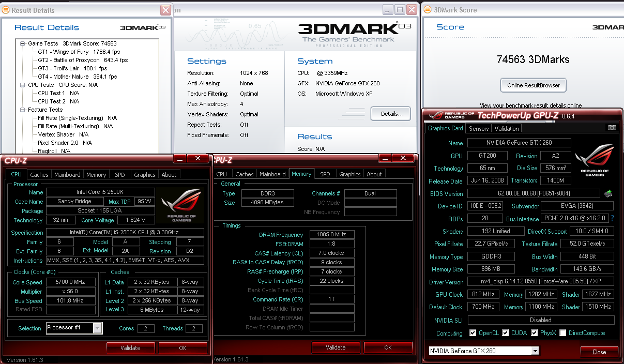Image resolution: width=624 pixels, height=364 pixels.
Task: Click the Online ResultBrowser button
Action: tap(534, 85)
